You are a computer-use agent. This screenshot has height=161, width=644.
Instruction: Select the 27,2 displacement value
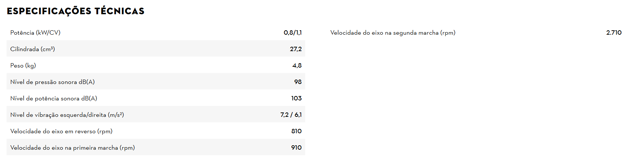[x=296, y=49]
